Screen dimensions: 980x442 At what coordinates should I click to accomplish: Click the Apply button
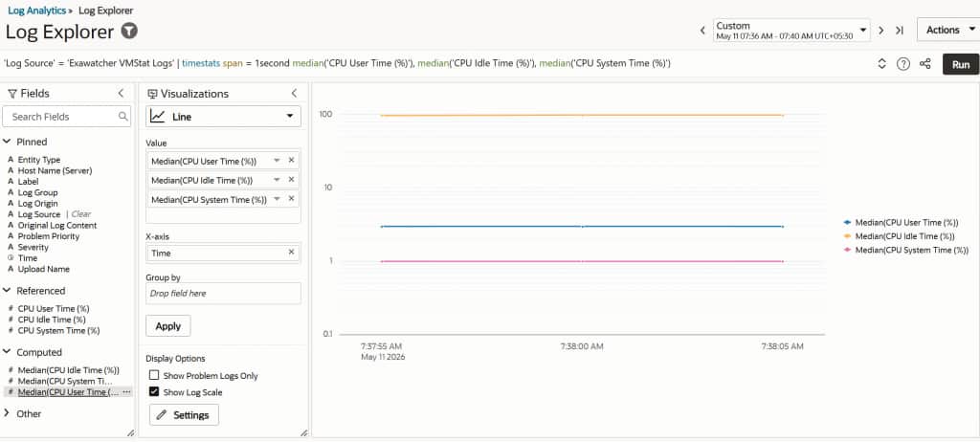click(168, 325)
